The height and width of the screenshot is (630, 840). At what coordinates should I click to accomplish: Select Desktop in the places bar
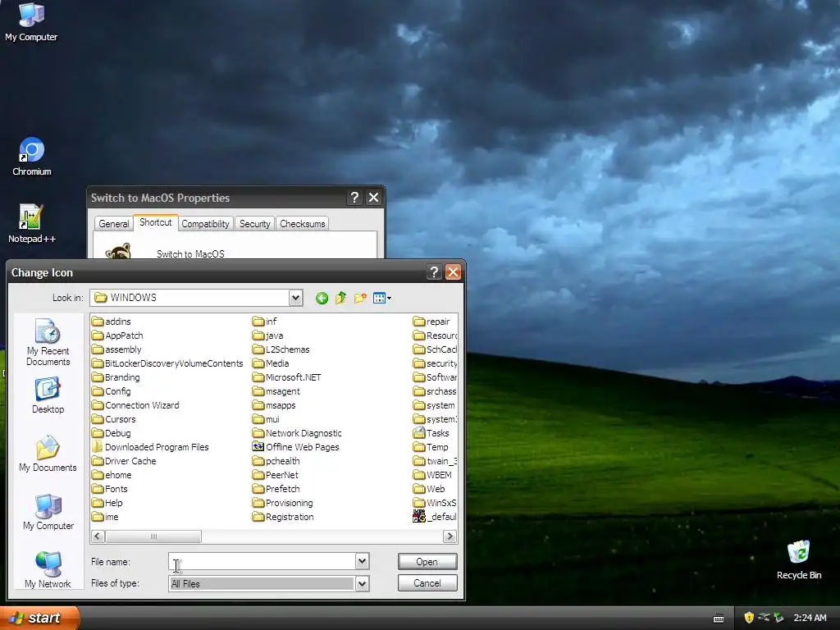tap(48, 395)
